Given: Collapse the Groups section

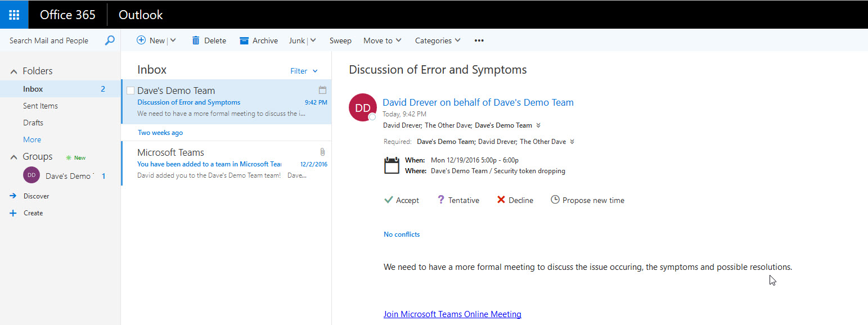Looking at the screenshot, I should (14, 157).
